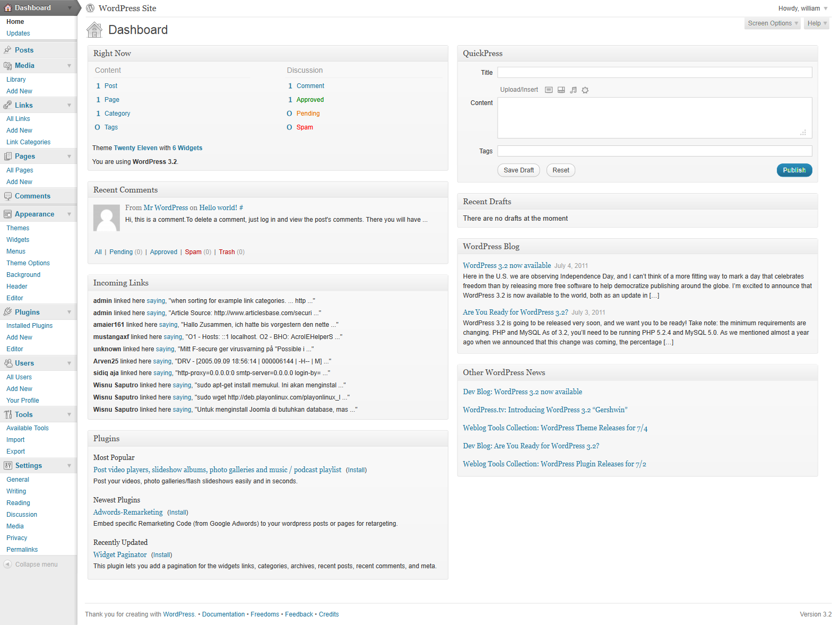Collapse the Appearance menu section arrow
Viewport: 840px width, 625px height.
coord(69,214)
